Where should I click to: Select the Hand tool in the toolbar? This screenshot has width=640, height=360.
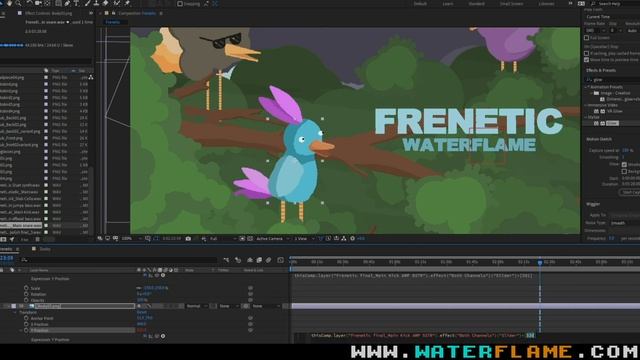coord(9,3)
